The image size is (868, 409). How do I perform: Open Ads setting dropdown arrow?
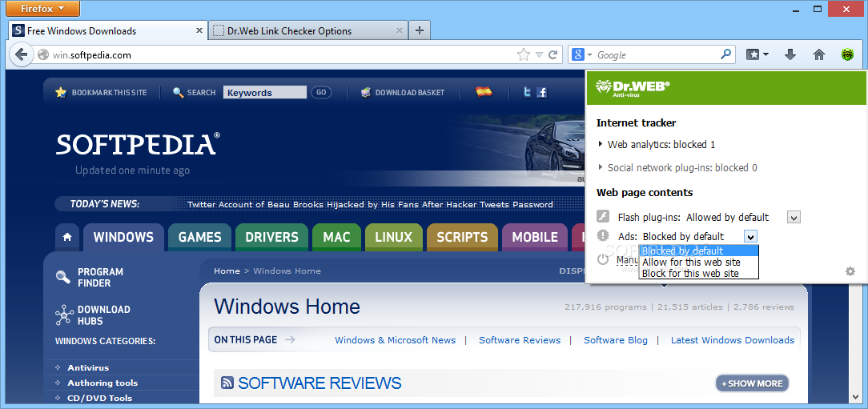coord(750,237)
